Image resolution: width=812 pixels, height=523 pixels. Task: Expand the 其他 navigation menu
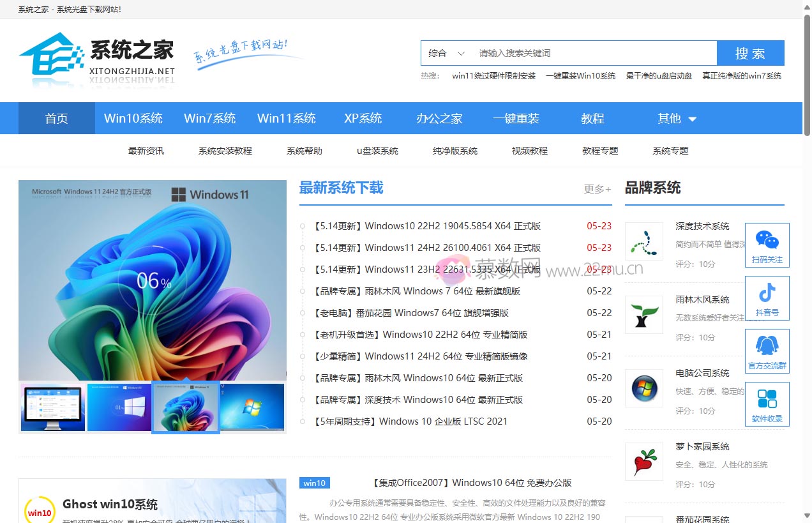coord(675,118)
